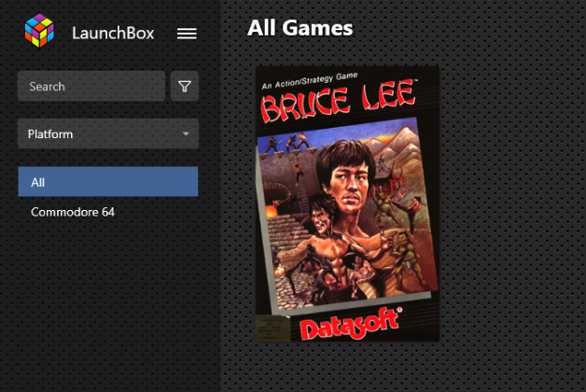Click the empty sidebar area below Commodore 64
This screenshot has width=586, height=392.
point(108,299)
